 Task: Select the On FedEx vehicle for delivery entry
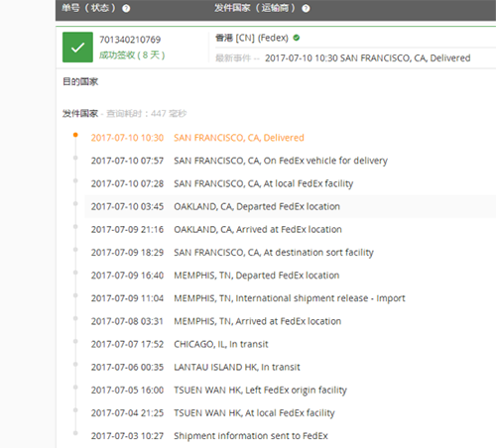click(x=281, y=161)
